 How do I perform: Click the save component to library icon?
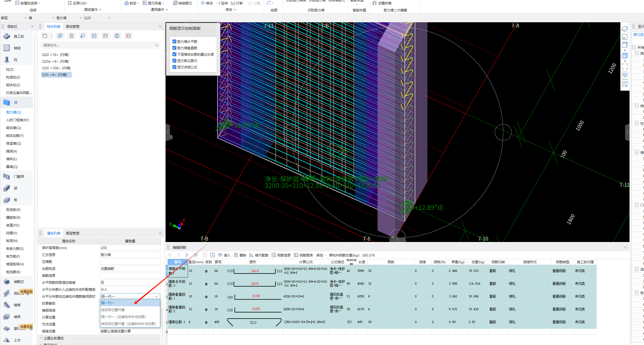tap(94, 36)
